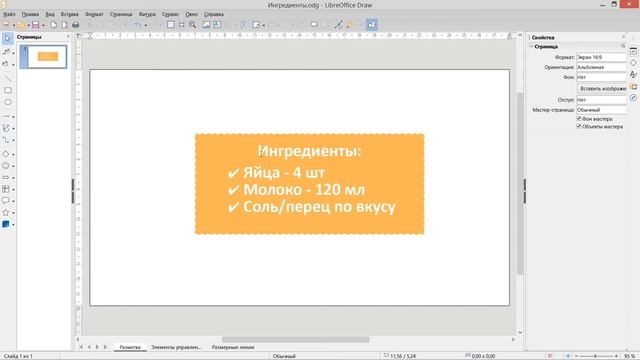Screen dimensions: 640x360
Task: Open the Правка menu
Action: click(x=30, y=14)
